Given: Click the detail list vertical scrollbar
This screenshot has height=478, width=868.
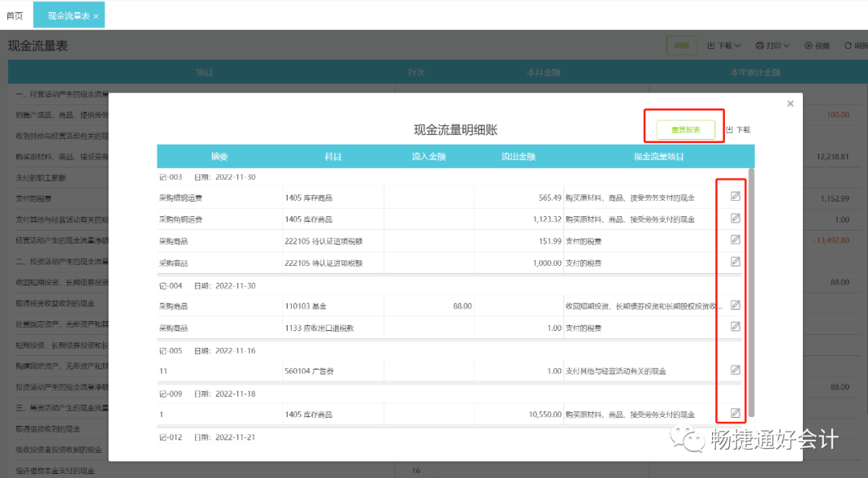Looking at the screenshot, I should [751, 292].
